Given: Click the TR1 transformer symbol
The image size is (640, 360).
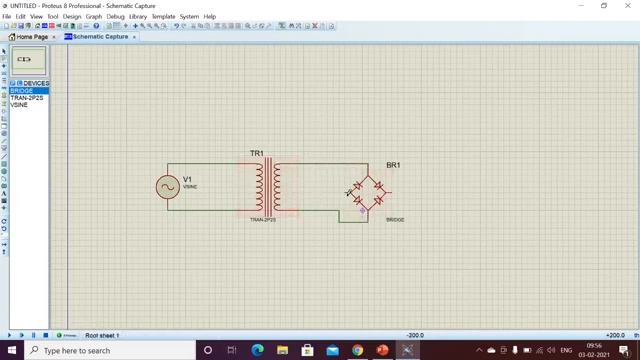Looking at the screenshot, I should coord(268,187).
